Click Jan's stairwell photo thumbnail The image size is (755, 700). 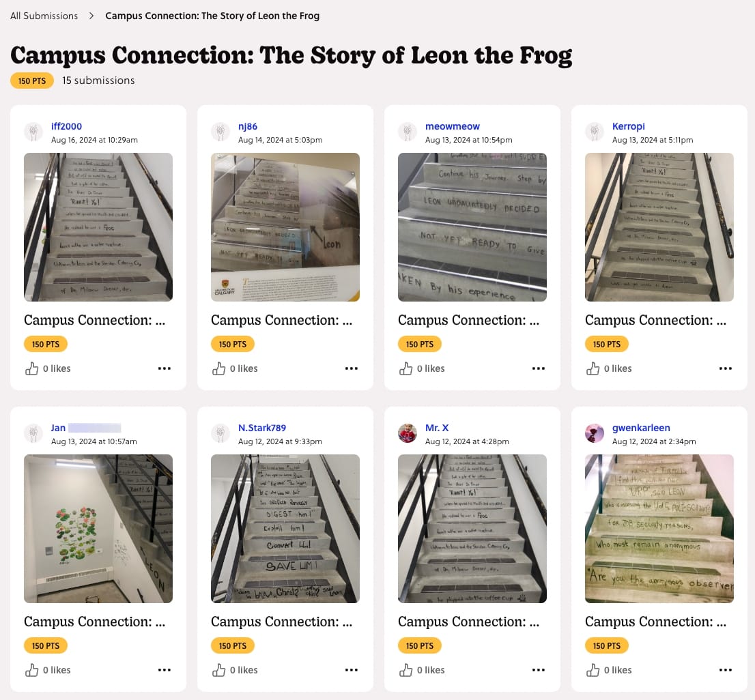click(98, 529)
